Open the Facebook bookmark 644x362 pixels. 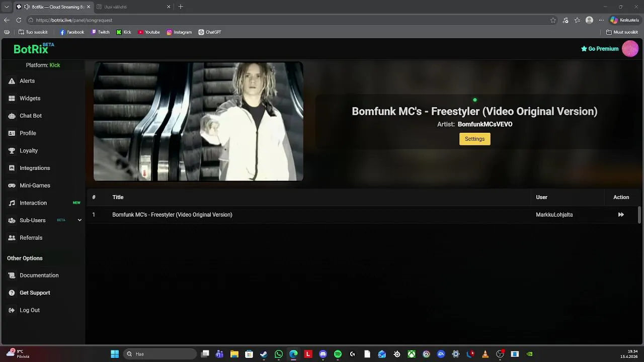tap(72, 32)
